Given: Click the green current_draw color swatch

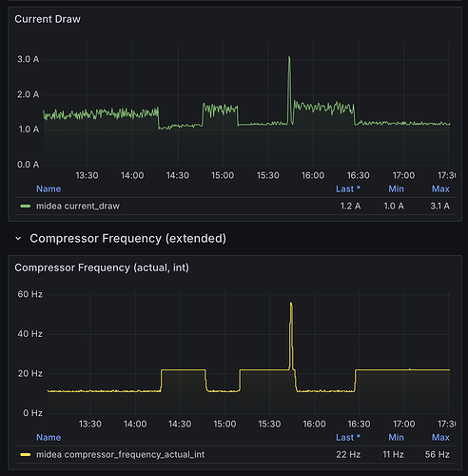Looking at the screenshot, I should point(26,206).
